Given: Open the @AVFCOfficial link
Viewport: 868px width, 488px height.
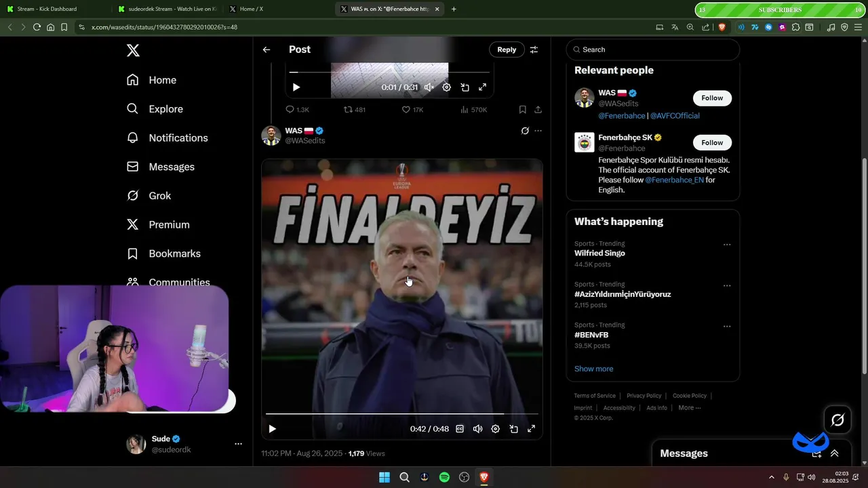Looking at the screenshot, I should [675, 116].
